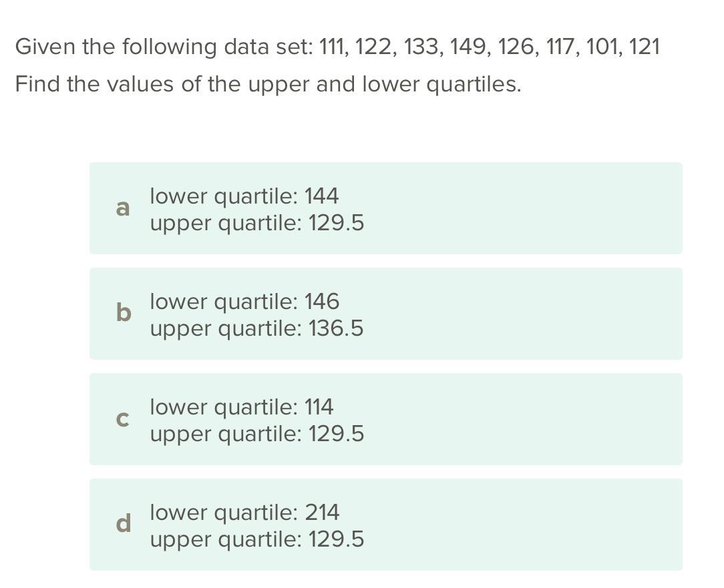
Task: Choose lower quartile: 144 text
Action: (x=244, y=196)
